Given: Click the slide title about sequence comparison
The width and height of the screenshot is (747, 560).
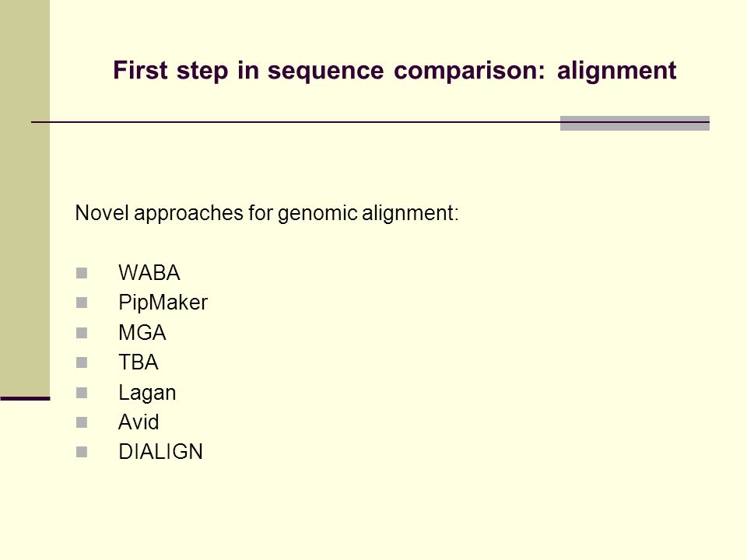Looking at the screenshot, I should click(x=395, y=71).
